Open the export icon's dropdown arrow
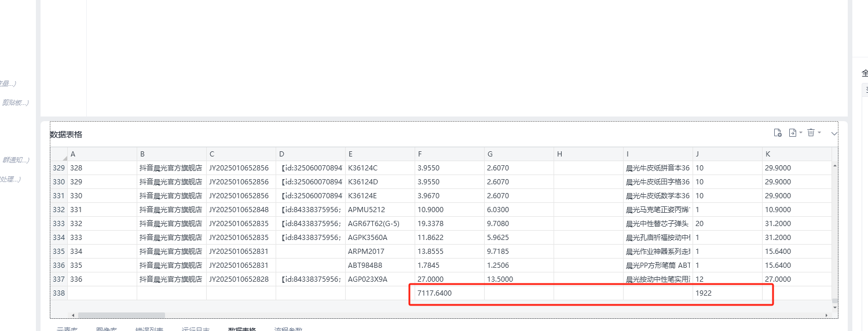Viewport: 868px width, 331px height. [801, 133]
